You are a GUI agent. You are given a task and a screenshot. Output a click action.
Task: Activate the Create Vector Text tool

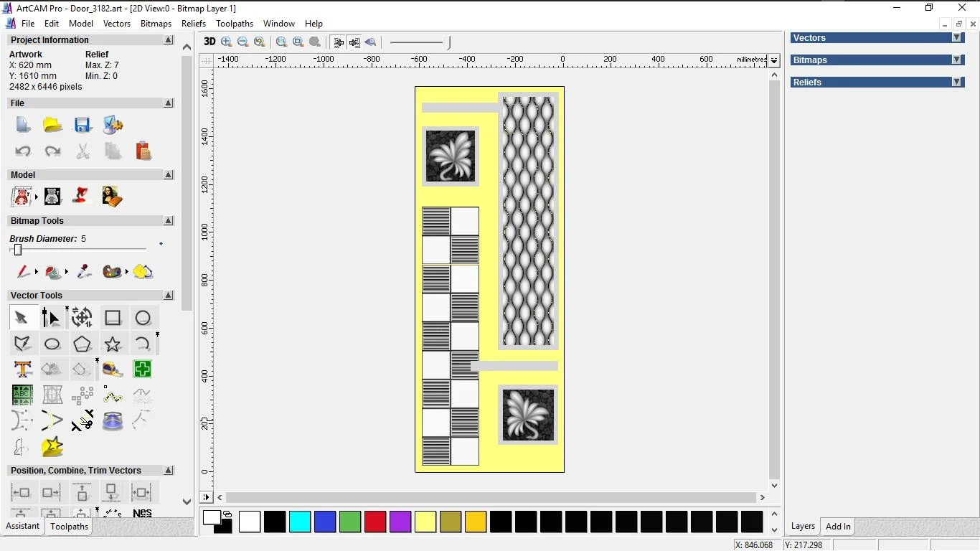click(x=22, y=369)
